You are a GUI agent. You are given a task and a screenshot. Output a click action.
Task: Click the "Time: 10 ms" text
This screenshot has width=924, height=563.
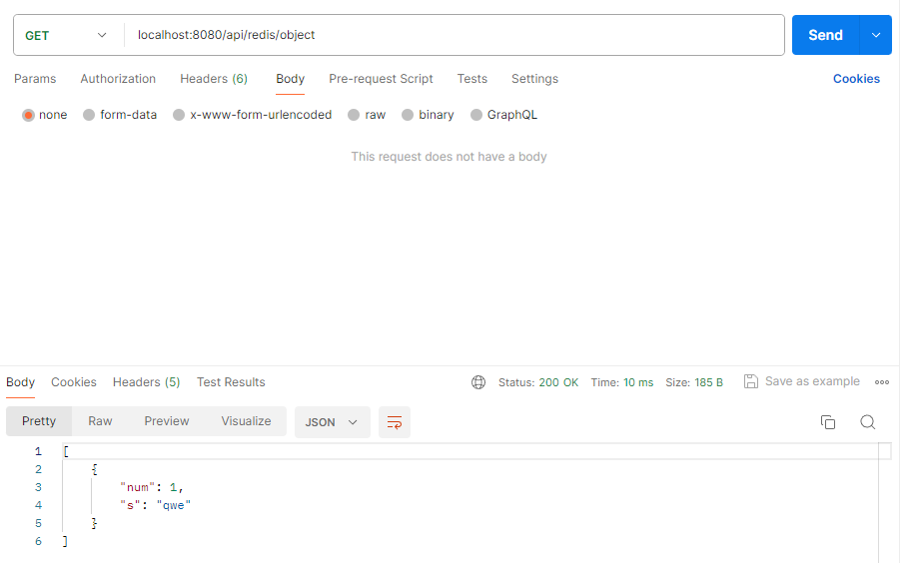[621, 382]
